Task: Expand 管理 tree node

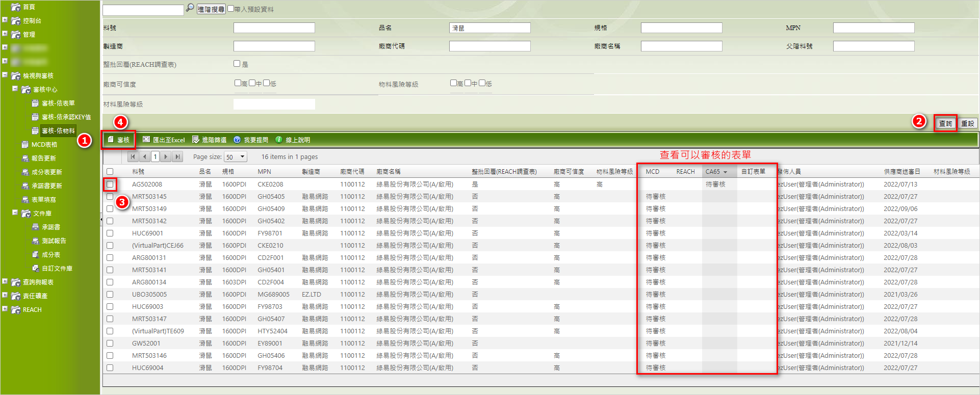Action: pos(5,34)
